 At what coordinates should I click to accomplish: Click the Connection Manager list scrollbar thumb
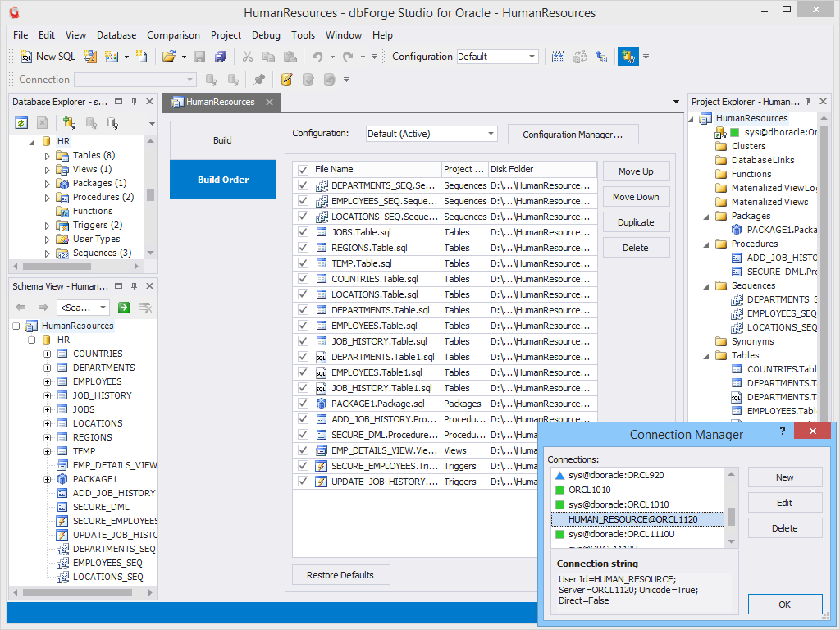tap(731, 517)
